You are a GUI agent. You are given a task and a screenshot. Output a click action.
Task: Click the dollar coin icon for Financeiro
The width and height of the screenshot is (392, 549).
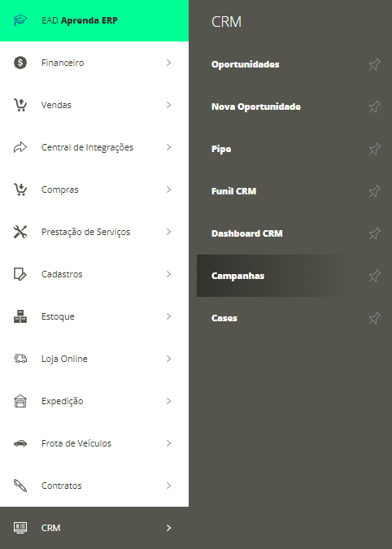coord(20,63)
